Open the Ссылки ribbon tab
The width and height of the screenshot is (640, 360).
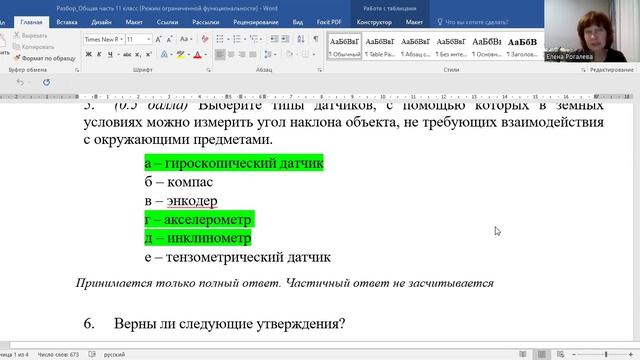coord(167,22)
